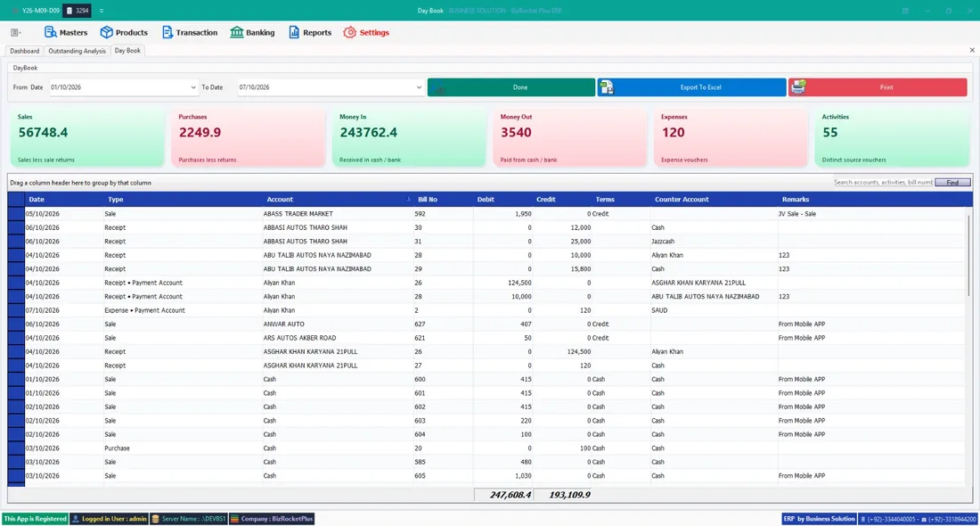Open the Reports menu
The image size is (980, 526).
[x=310, y=32]
